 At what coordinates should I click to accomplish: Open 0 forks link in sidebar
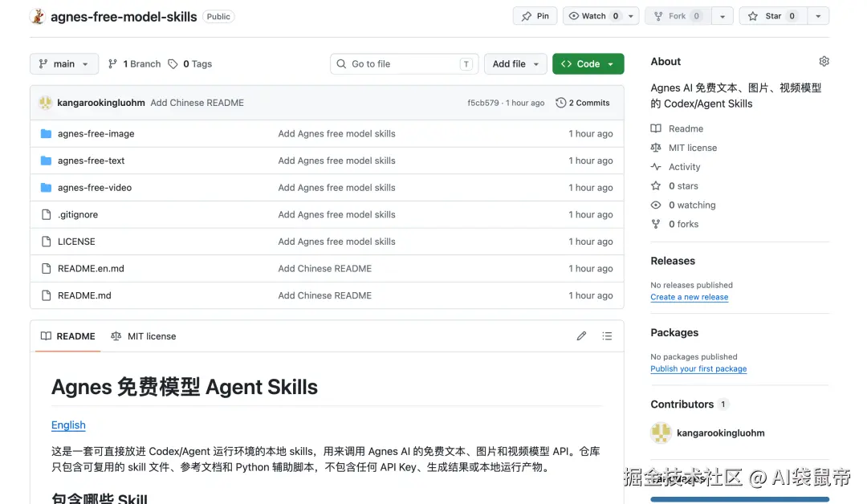coord(683,224)
